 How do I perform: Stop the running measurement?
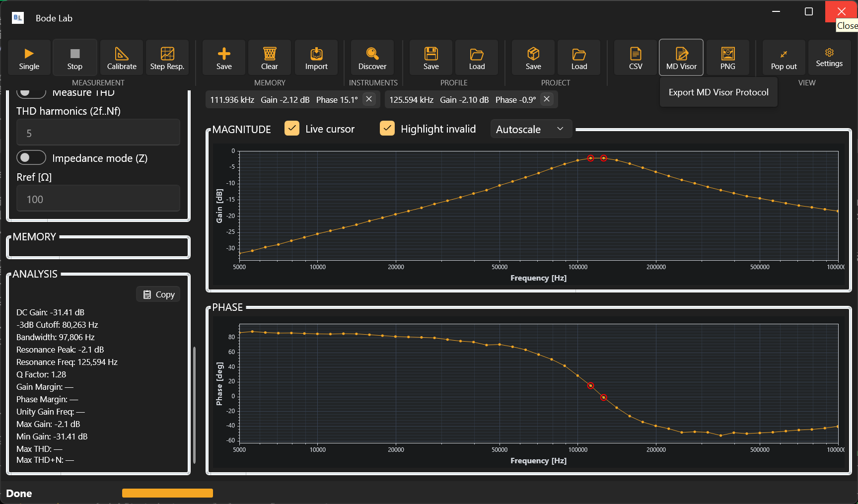pyautogui.click(x=75, y=58)
